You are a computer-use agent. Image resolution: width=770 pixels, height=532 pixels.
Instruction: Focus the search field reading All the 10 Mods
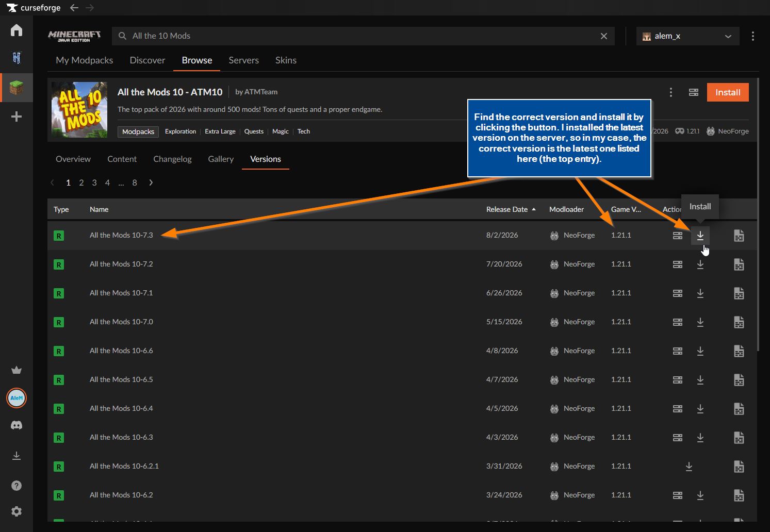pos(363,36)
